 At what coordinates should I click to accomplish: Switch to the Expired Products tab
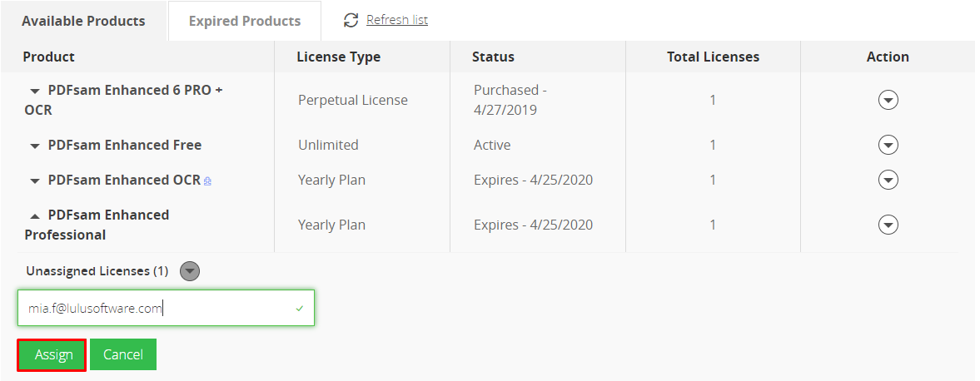(x=244, y=21)
